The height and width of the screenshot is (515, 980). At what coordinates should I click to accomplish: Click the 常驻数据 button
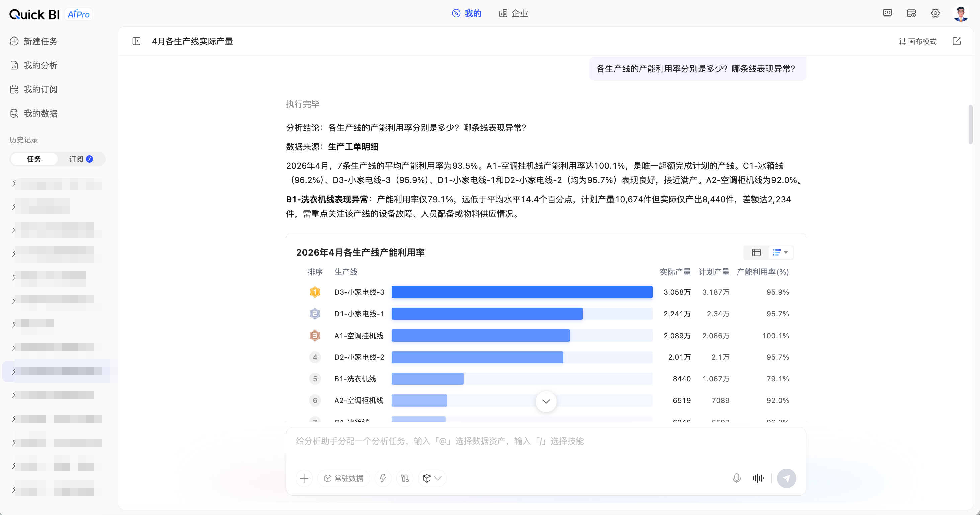(343, 478)
